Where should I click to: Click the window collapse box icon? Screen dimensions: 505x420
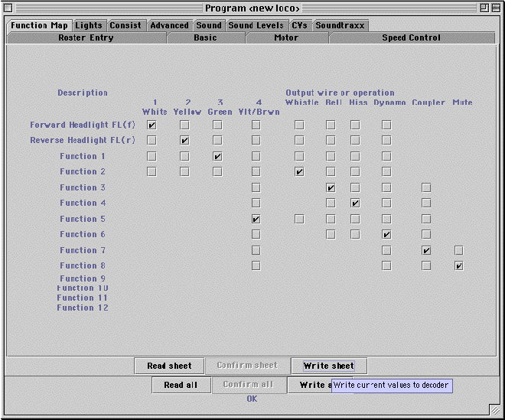tap(496, 8)
